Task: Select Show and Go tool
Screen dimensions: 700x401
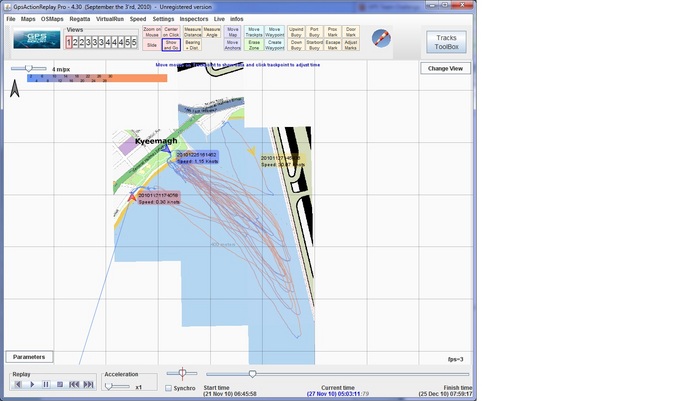Action: [171, 45]
